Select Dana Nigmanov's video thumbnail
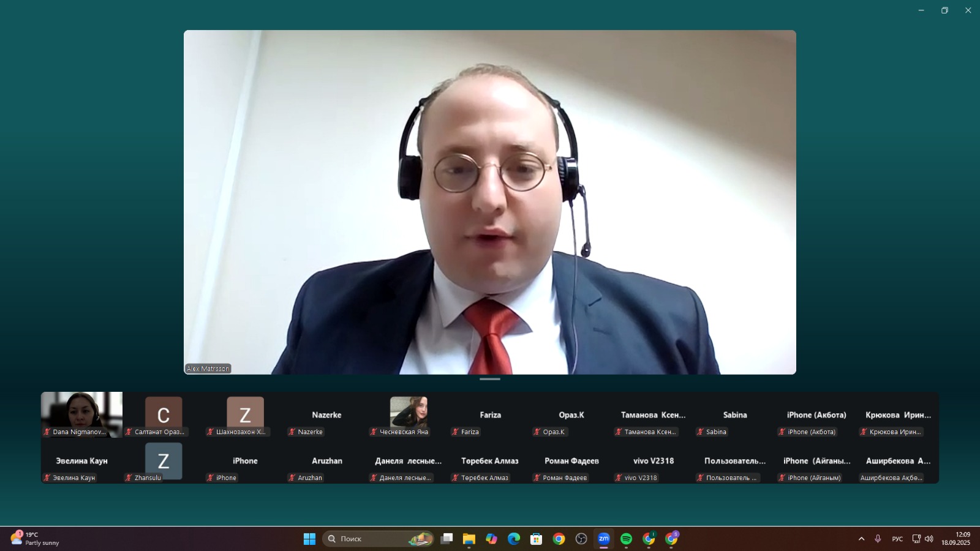Image resolution: width=980 pixels, height=551 pixels. coord(81,414)
